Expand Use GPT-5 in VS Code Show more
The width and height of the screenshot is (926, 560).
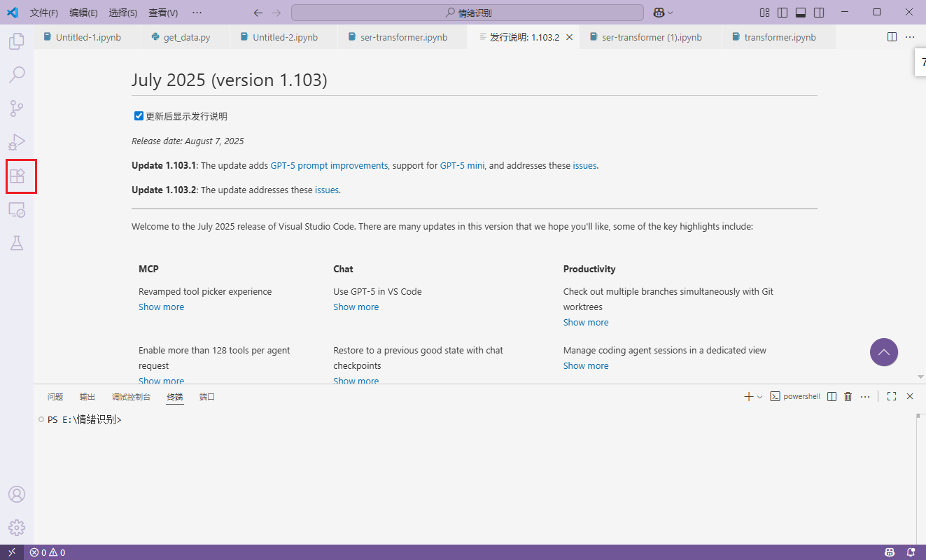pyautogui.click(x=356, y=307)
